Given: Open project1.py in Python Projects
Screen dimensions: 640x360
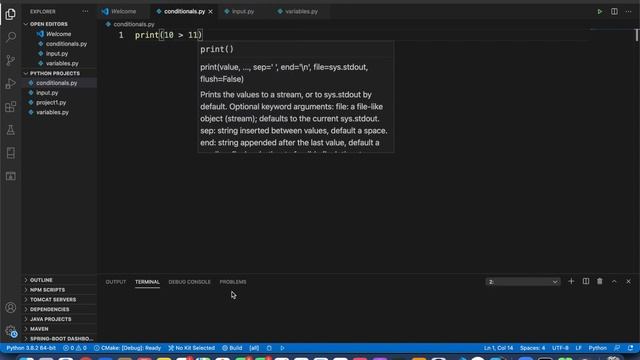Looking at the screenshot, I should (51, 102).
